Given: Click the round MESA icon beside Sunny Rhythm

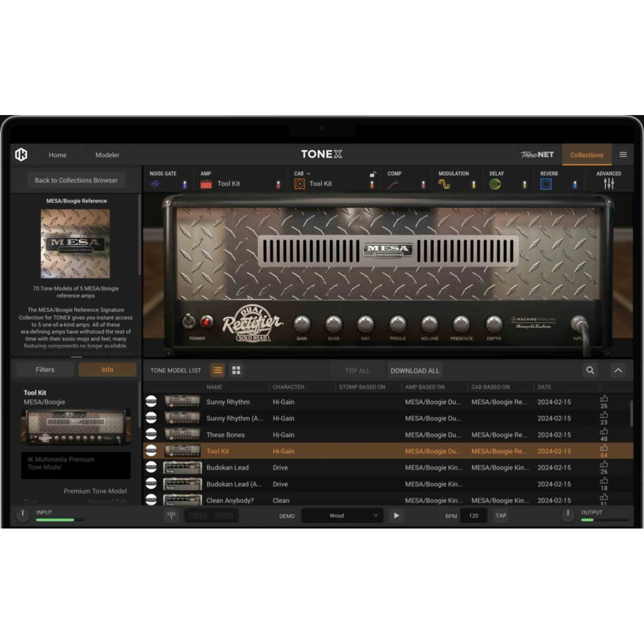Looking at the screenshot, I should (151, 401).
